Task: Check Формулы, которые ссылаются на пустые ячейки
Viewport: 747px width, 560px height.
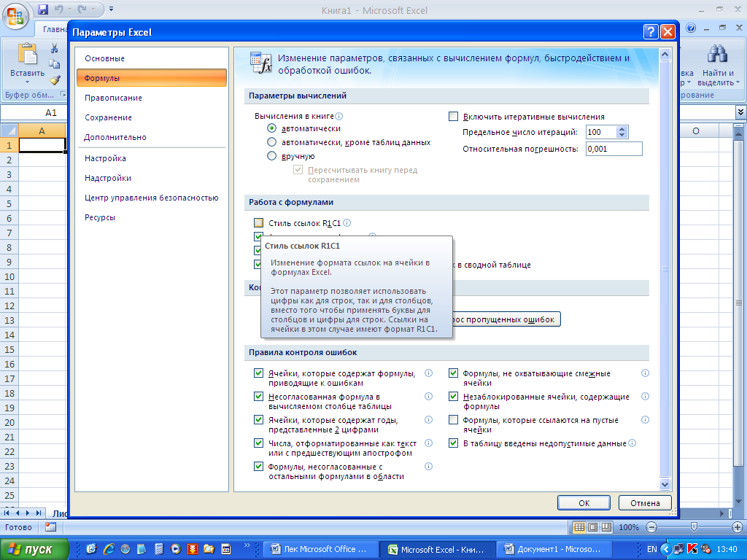Action: click(454, 420)
